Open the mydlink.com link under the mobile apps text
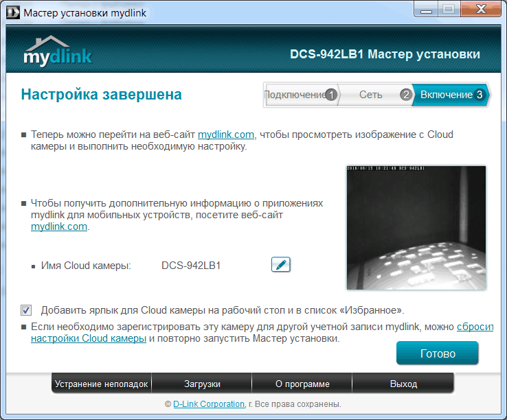This screenshot has width=507, height=420. [x=59, y=226]
